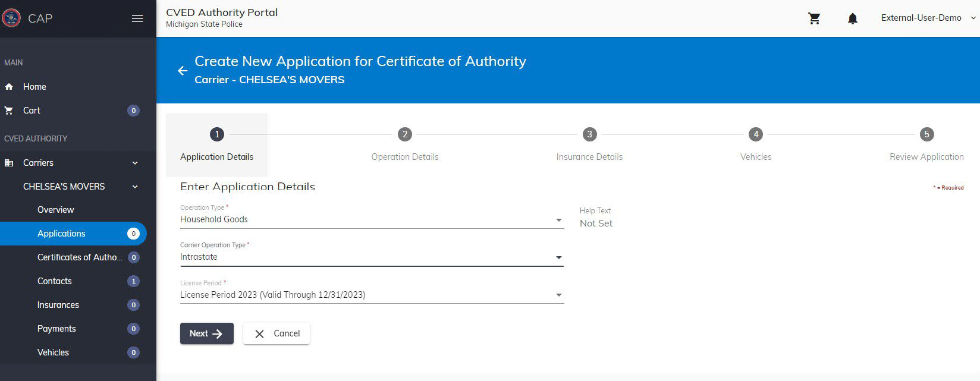This screenshot has height=381, width=980.
Task: Click the CAP logo icon
Action: pyautogui.click(x=11, y=18)
